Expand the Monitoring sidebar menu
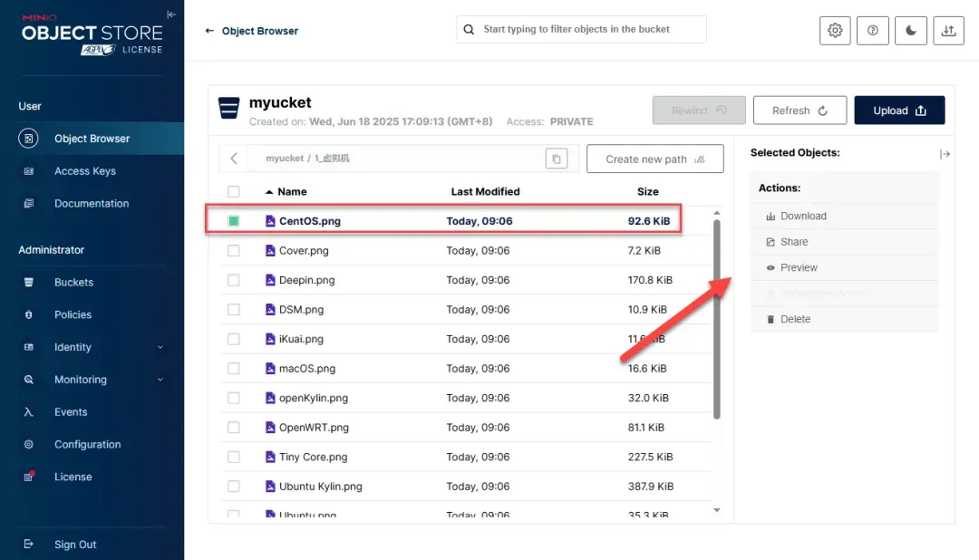979x560 pixels. 82,379
